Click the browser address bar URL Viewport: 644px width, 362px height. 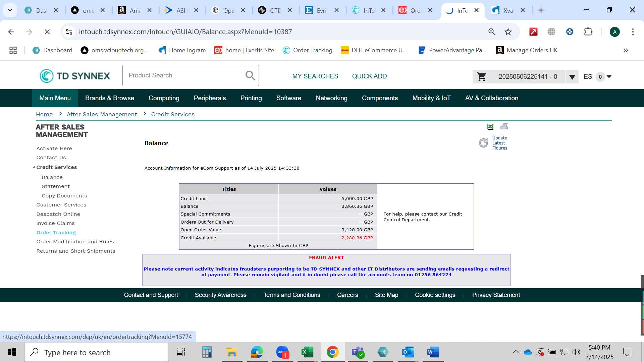[185, 32]
